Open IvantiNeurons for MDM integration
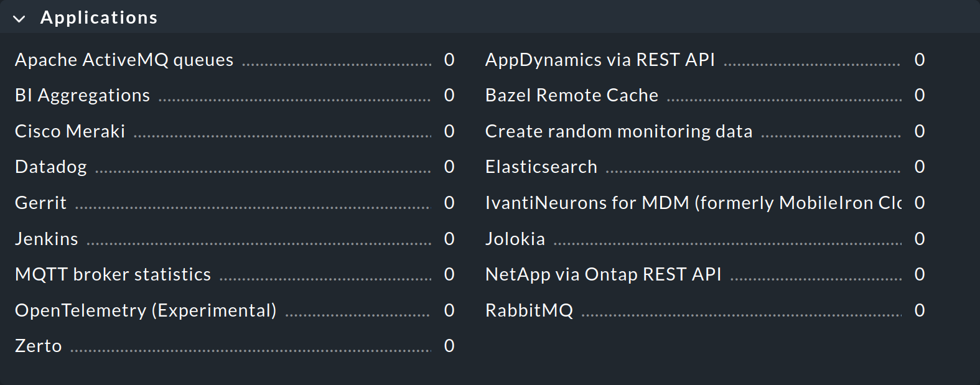This screenshot has height=385, width=980. click(x=691, y=202)
